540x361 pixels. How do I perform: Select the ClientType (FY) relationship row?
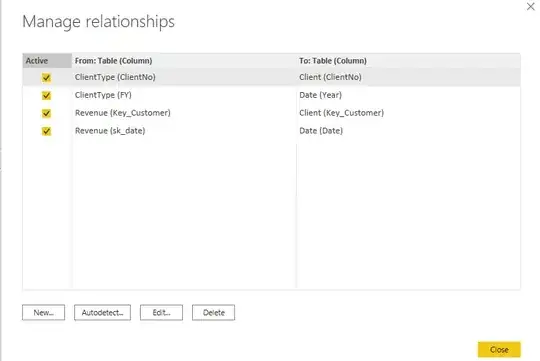(271, 95)
